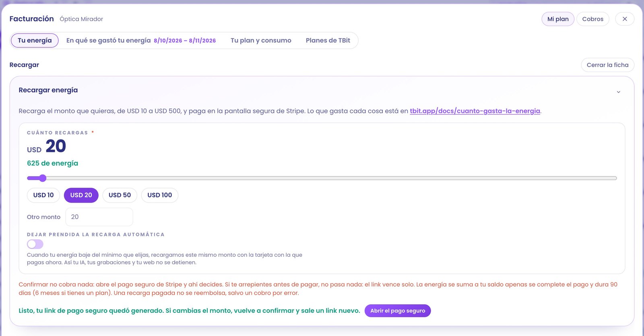Switch to the Tu energía tab
The image size is (644, 336).
click(35, 41)
